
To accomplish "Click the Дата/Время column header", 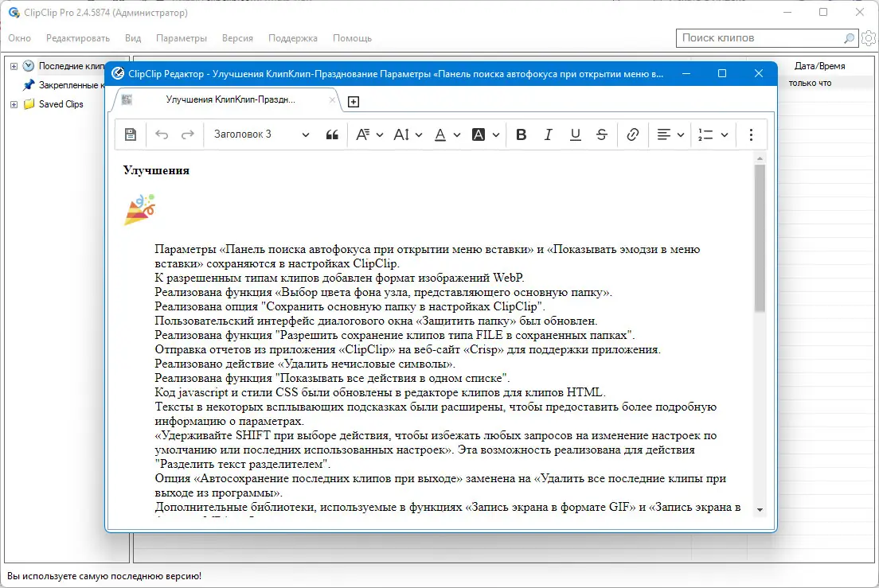I will (x=819, y=66).
